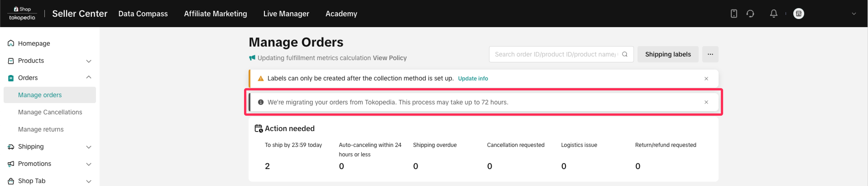
Task: Collapse the Orders sidebar section
Action: coord(89,78)
